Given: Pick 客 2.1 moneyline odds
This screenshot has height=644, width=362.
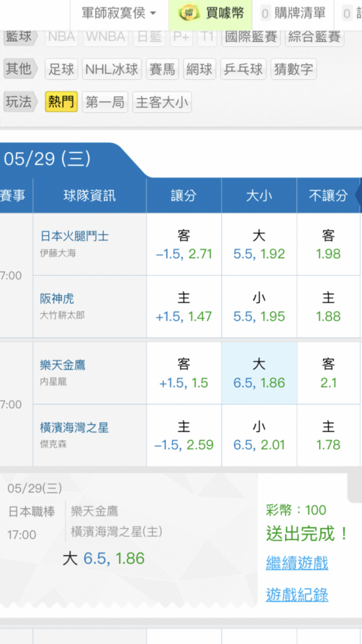Looking at the screenshot, I should click(x=329, y=373).
